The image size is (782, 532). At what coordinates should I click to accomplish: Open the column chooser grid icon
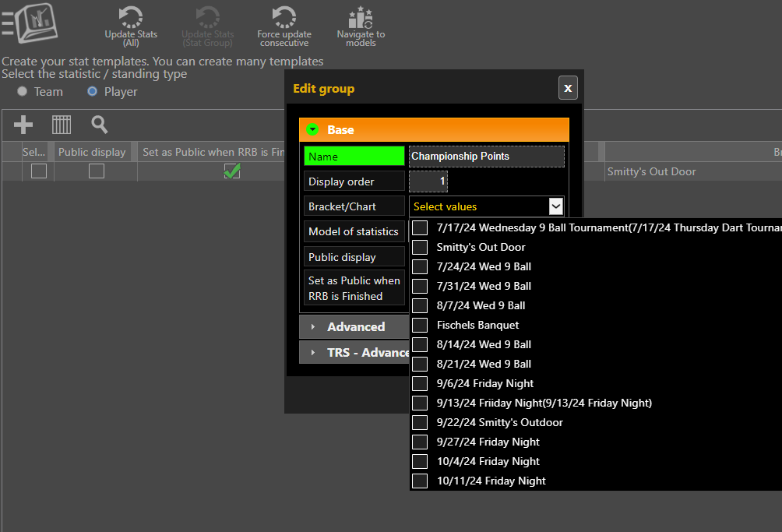[62, 125]
